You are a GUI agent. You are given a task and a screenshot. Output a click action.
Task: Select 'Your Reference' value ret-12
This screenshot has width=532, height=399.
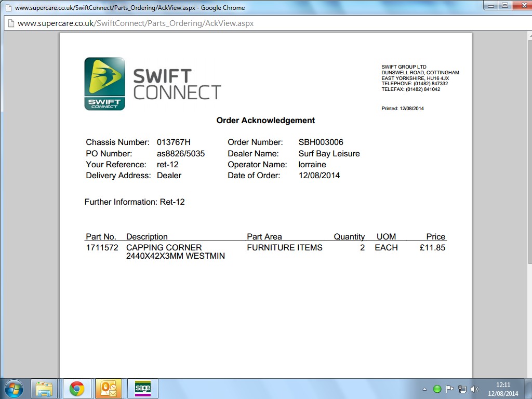tap(168, 165)
